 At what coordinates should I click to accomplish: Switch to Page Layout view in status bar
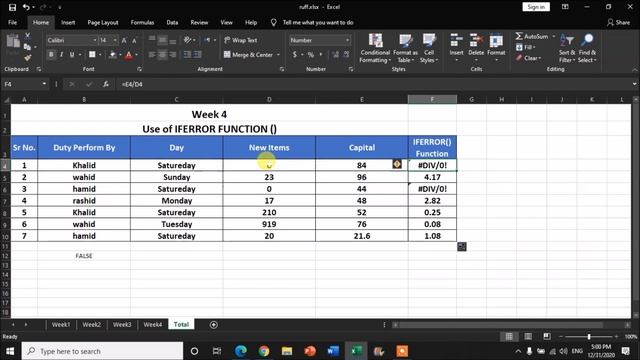point(528,336)
